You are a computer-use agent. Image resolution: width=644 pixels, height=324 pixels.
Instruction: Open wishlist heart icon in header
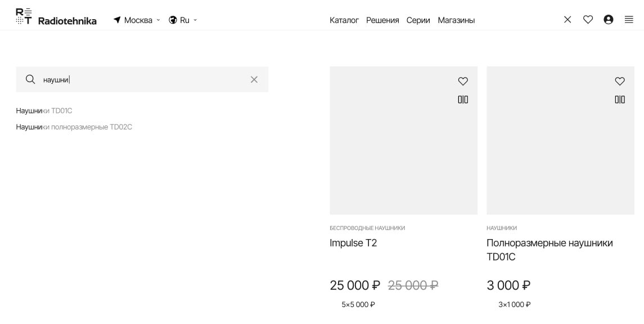(x=588, y=20)
